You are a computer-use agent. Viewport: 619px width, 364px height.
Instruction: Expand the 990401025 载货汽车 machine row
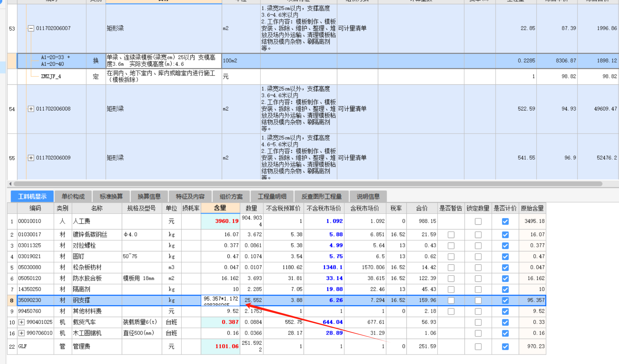(22, 322)
